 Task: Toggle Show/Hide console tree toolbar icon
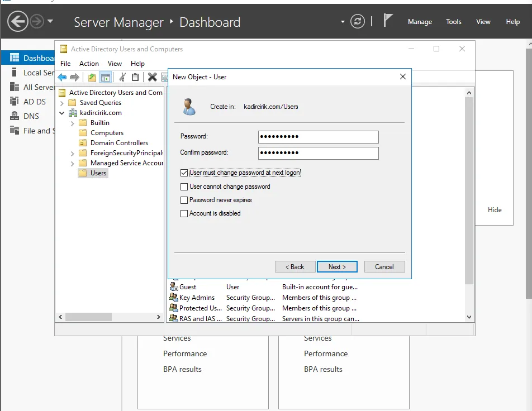(106, 77)
